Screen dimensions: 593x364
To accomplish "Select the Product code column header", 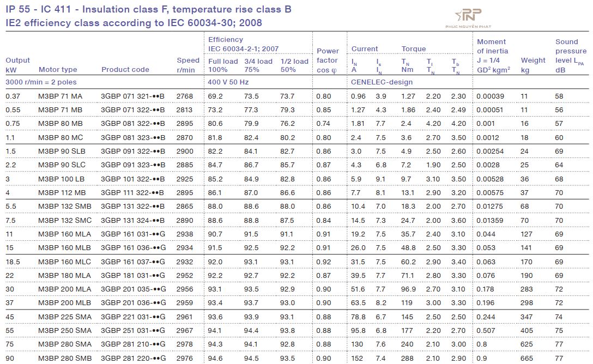I will [x=125, y=70].
